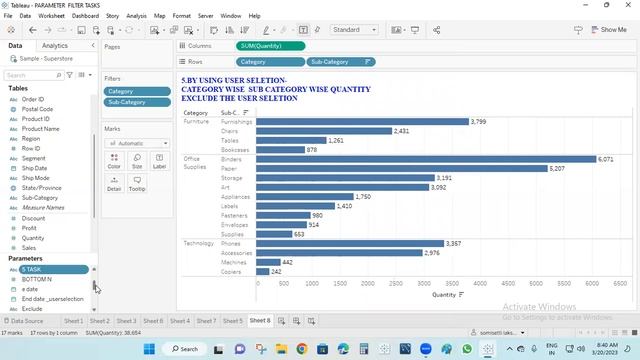The width and height of the screenshot is (640, 360).
Task: Click Sub-Category header sort icon
Action: (x=246, y=113)
